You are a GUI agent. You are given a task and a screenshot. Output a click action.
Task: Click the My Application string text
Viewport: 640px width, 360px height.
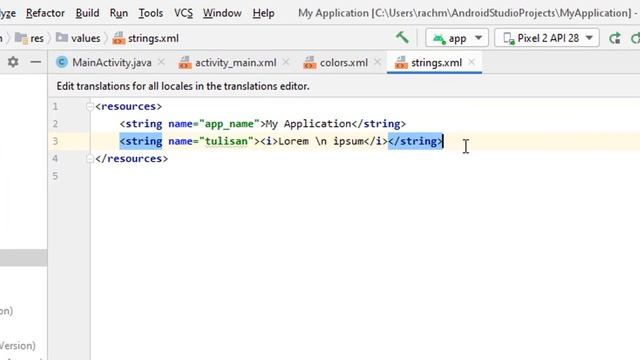coord(309,124)
